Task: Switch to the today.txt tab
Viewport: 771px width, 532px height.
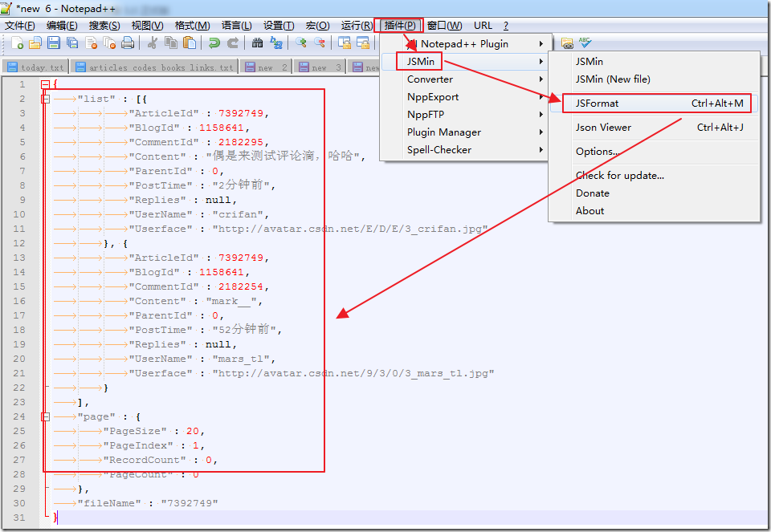Action: click(x=36, y=67)
